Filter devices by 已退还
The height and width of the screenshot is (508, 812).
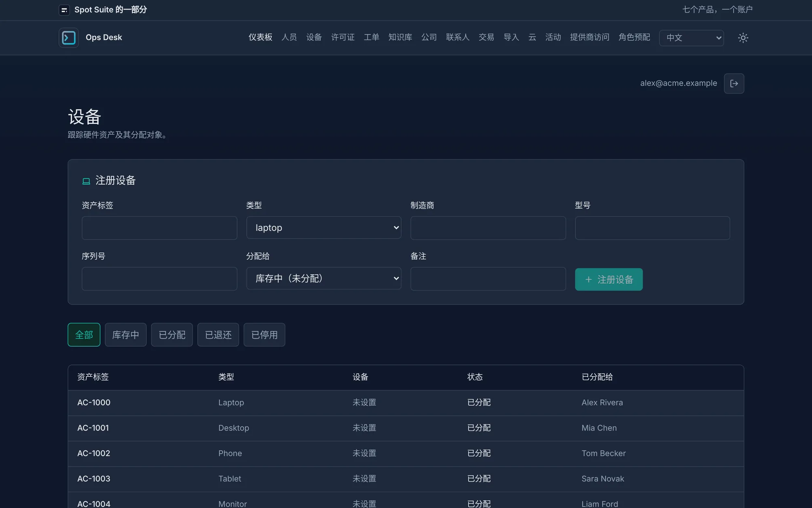pos(218,335)
